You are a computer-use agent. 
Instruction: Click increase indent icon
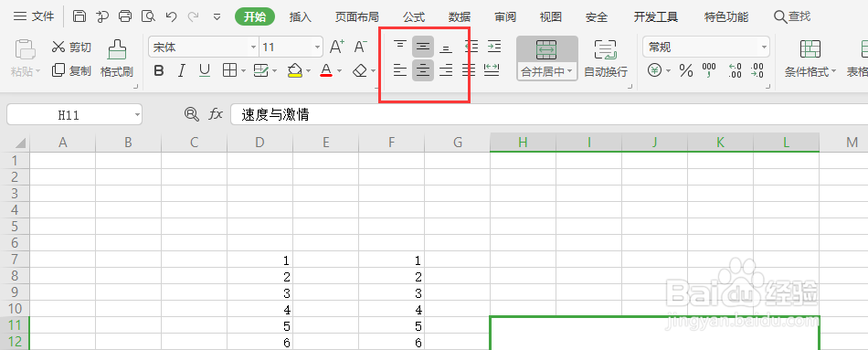click(493, 47)
